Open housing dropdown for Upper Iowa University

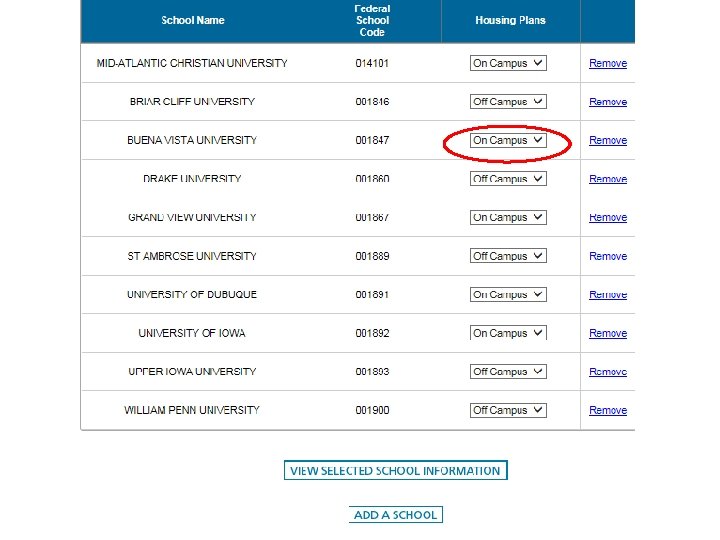pos(508,371)
